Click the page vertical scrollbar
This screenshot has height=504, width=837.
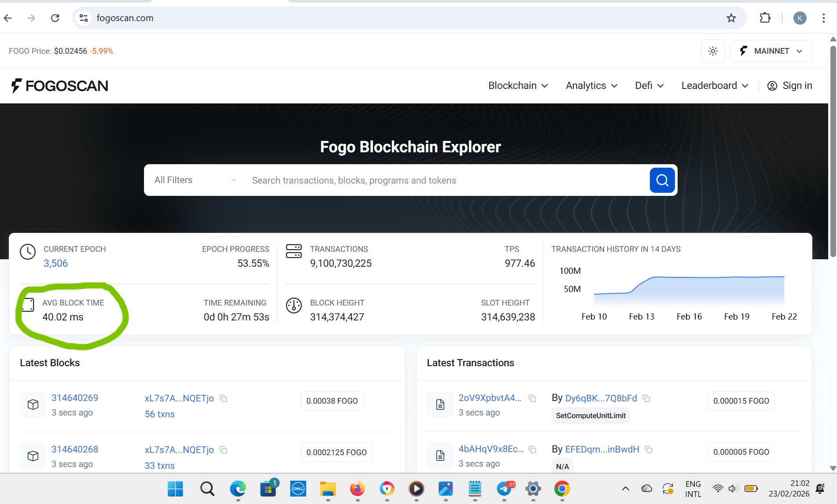pyautogui.click(x=833, y=150)
